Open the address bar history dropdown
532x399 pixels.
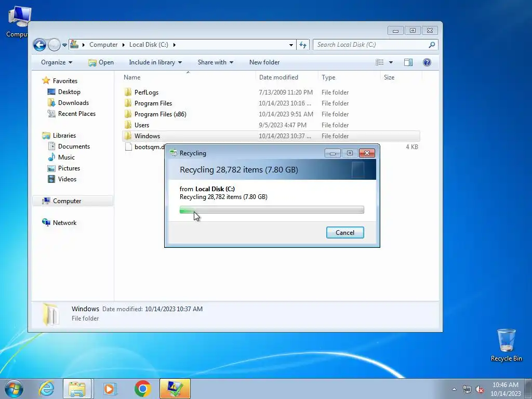pyautogui.click(x=291, y=45)
